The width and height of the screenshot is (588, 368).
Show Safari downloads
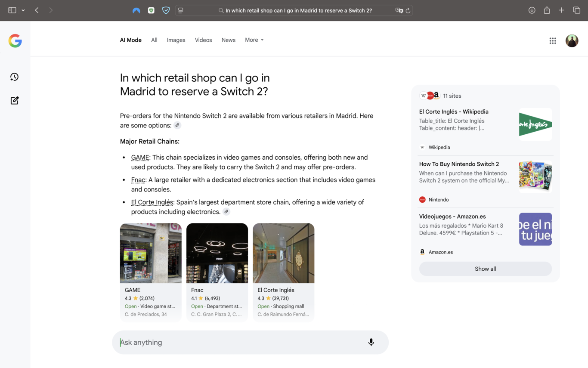click(x=532, y=10)
